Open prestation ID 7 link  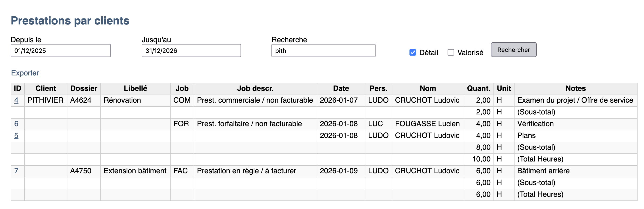tap(16, 171)
